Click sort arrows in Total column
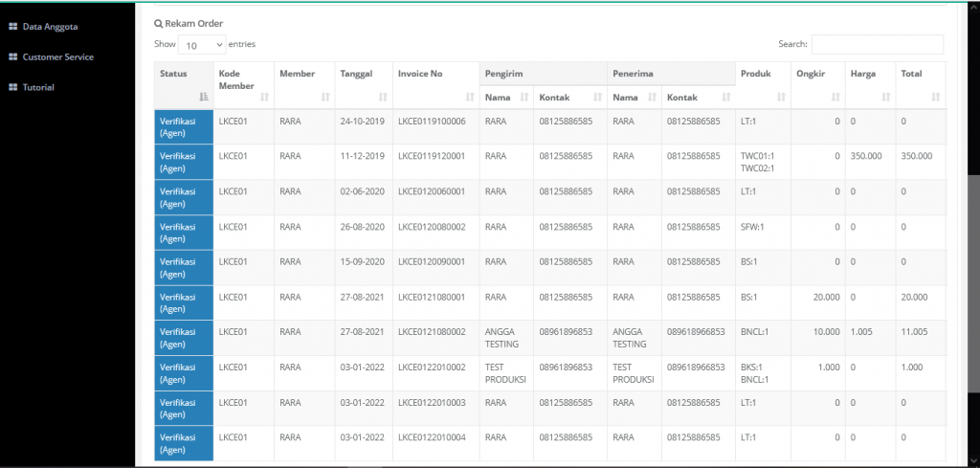This screenshot has width=980, height=468. tap(935, 97)
